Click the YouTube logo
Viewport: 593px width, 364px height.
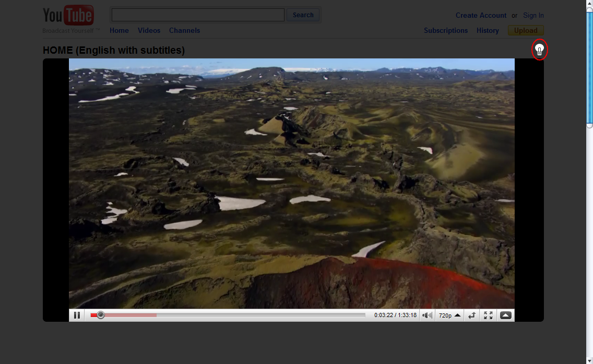click(x=68, y=15)
